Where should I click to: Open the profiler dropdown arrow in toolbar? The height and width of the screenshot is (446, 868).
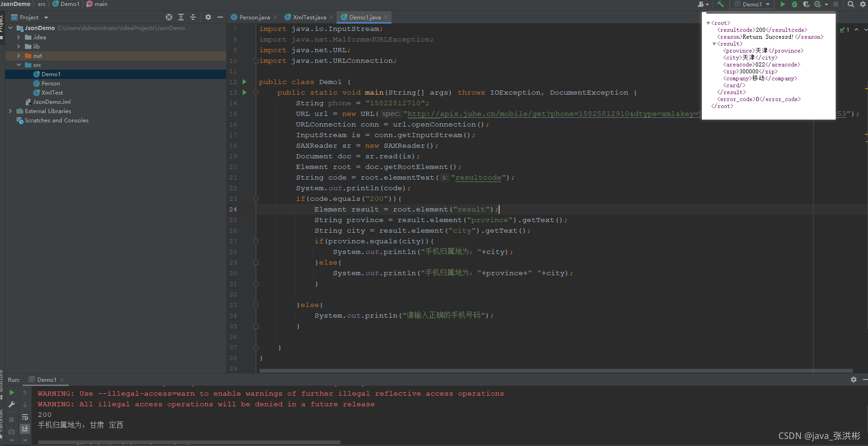point(826,4)
